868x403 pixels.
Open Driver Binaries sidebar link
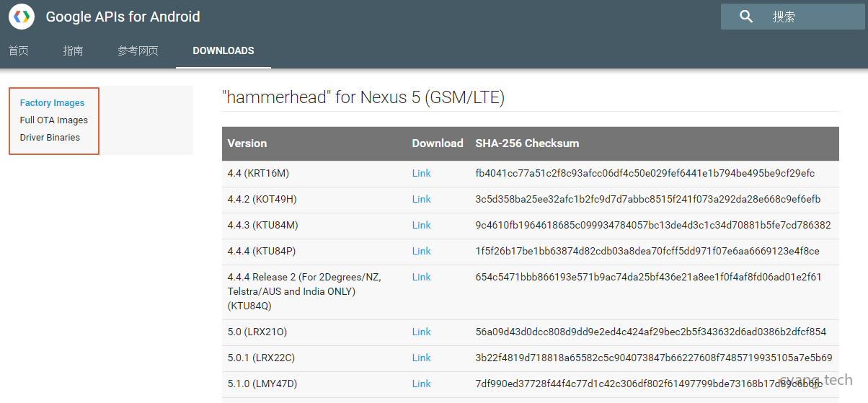(x=50, y=138)
